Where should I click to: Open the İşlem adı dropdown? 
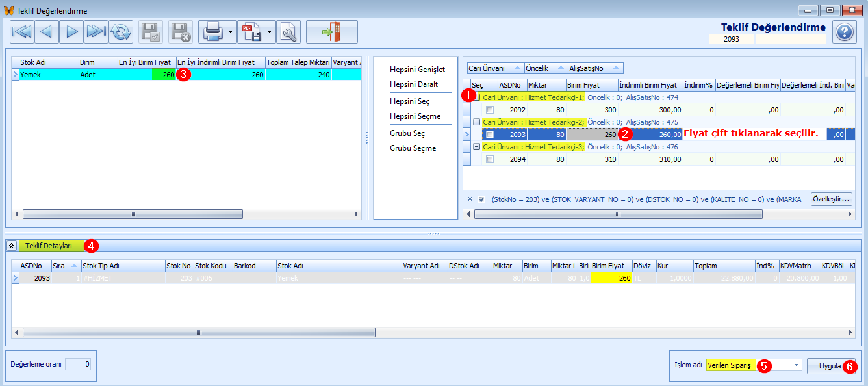pyautogui.click(x=796, y=365)
